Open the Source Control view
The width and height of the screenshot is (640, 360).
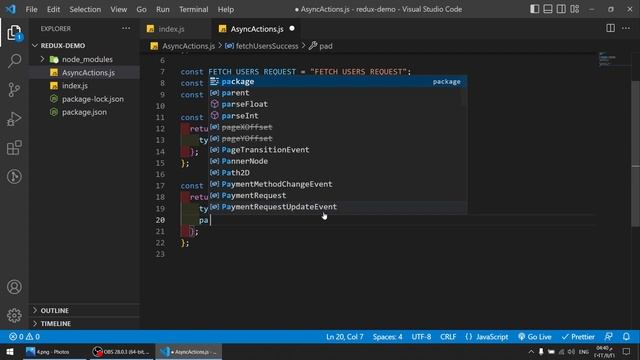[x=14, y=89]
